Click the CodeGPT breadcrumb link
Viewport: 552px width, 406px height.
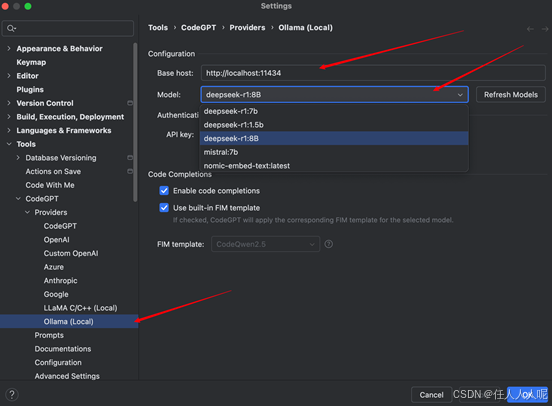point(199,27)
